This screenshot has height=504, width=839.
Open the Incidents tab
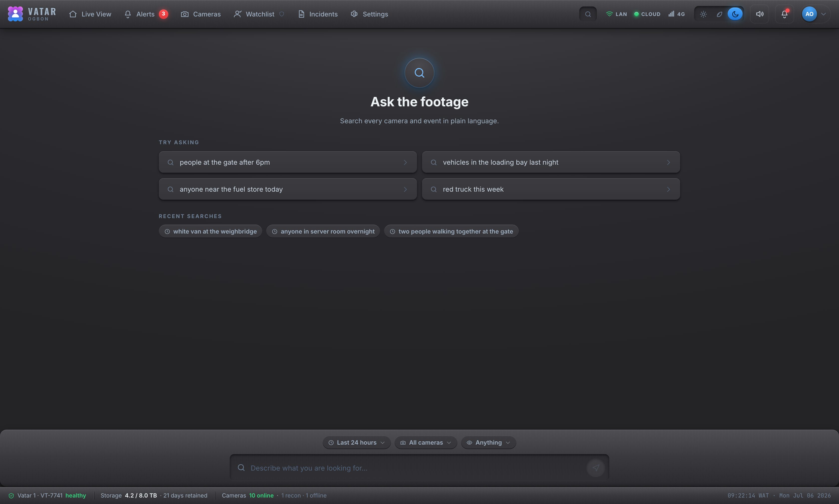318,14
